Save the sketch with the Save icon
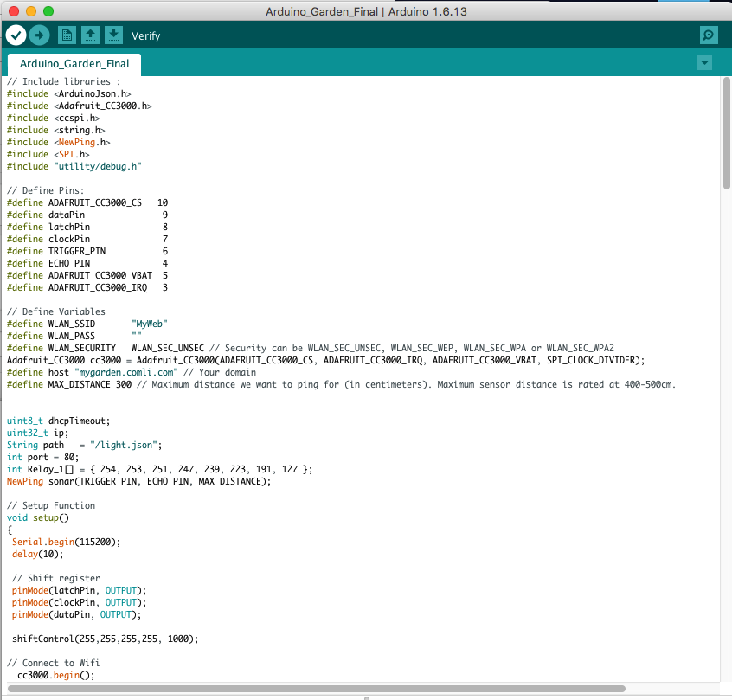732x700 pixels. click(113, 35)
